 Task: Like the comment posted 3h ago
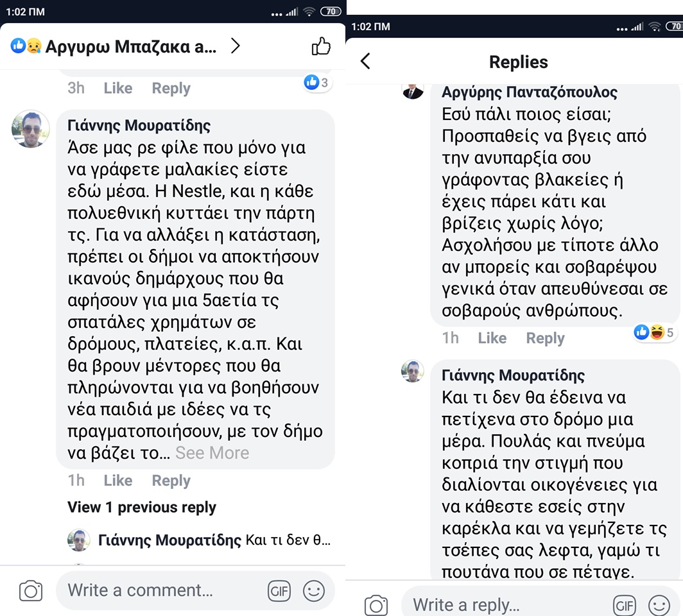(x=117, y=88)
